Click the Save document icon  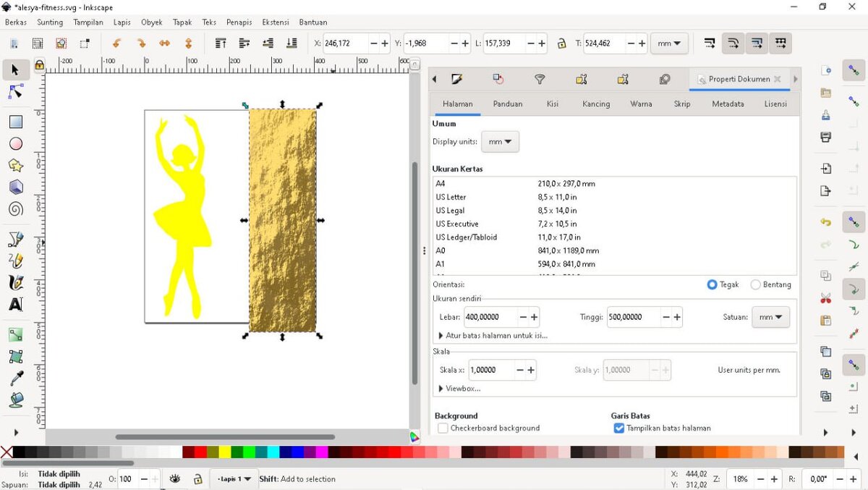(825, 114)
